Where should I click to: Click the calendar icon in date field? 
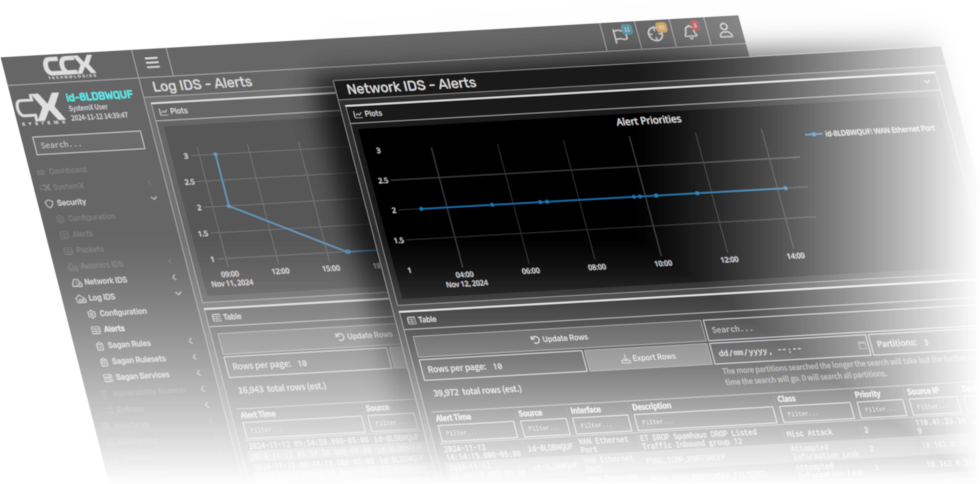[861, 345]
